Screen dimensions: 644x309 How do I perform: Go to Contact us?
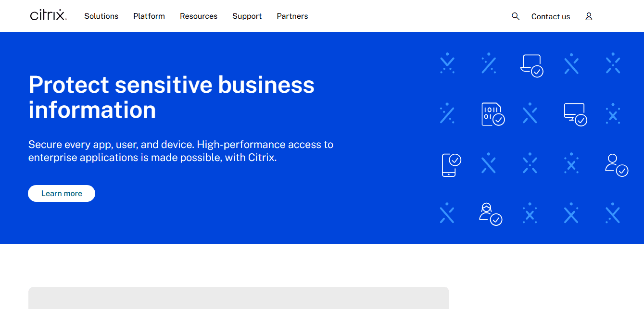[551, 16]
